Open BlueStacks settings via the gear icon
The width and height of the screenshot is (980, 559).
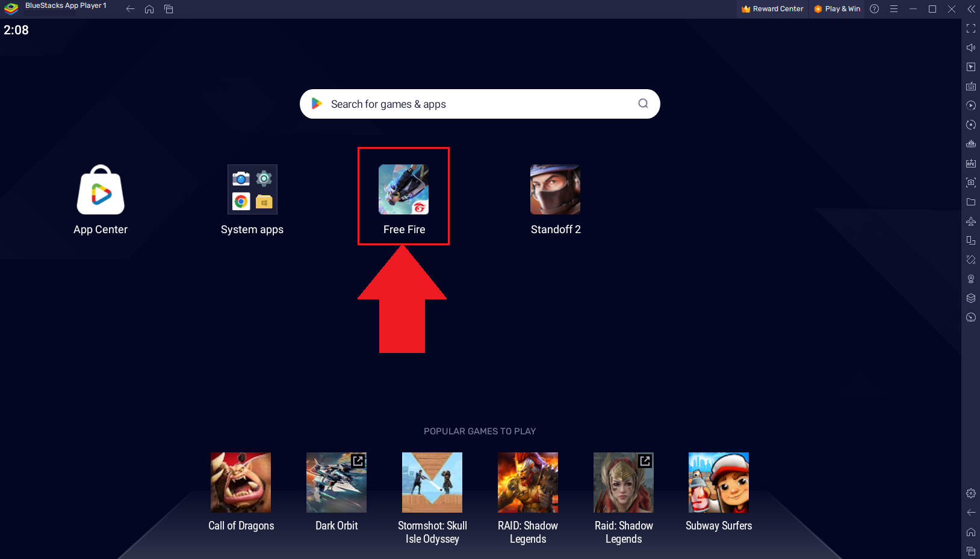click(x=970, y=493)
